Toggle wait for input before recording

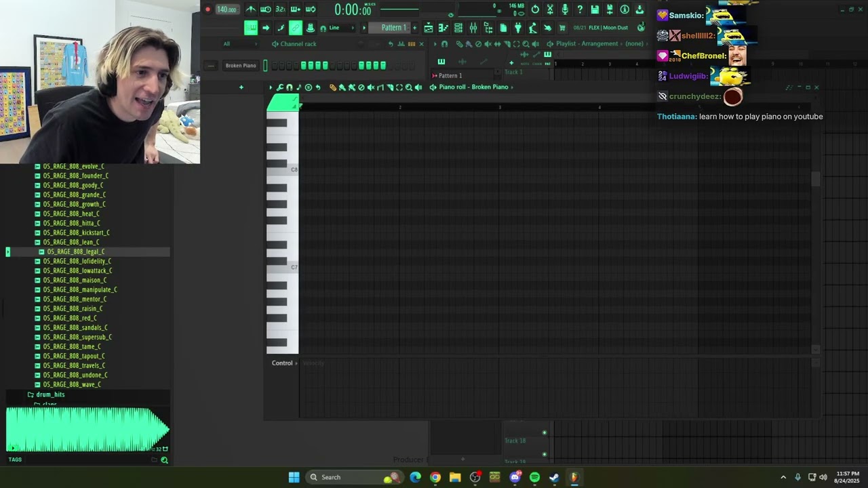coord(266,9)
